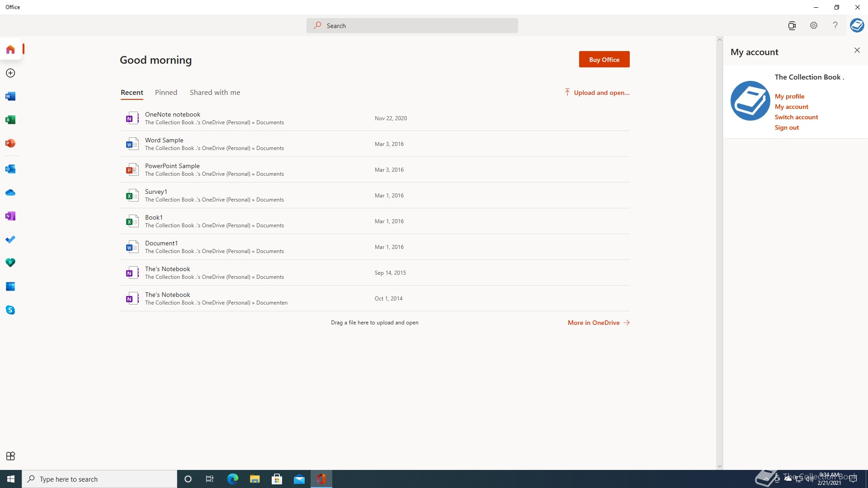The height and width of the screenshot is (488, 868).
Task: Click the help question mark icon
Action: pyautogui.click(x=835, y=25)
